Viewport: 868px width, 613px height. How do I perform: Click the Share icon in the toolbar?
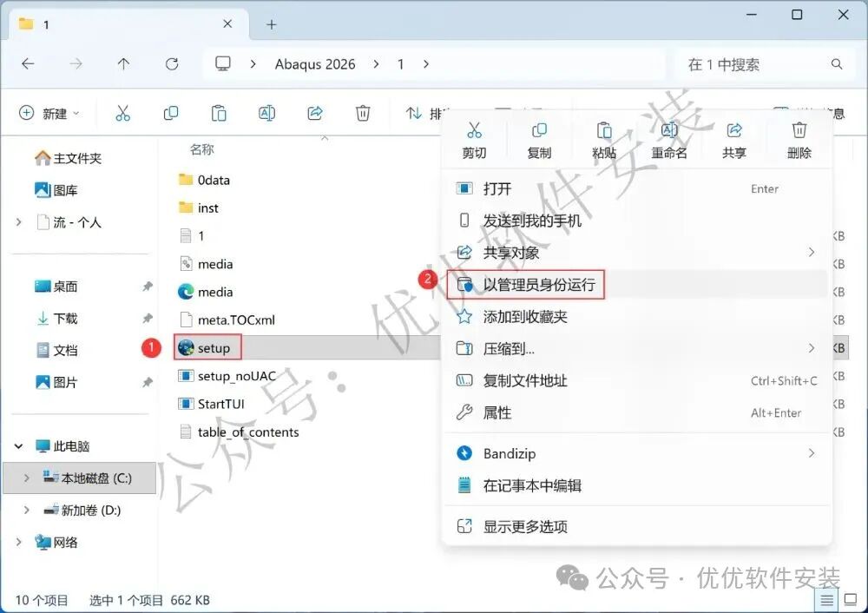pyautogui.click(x=315, y=114)
